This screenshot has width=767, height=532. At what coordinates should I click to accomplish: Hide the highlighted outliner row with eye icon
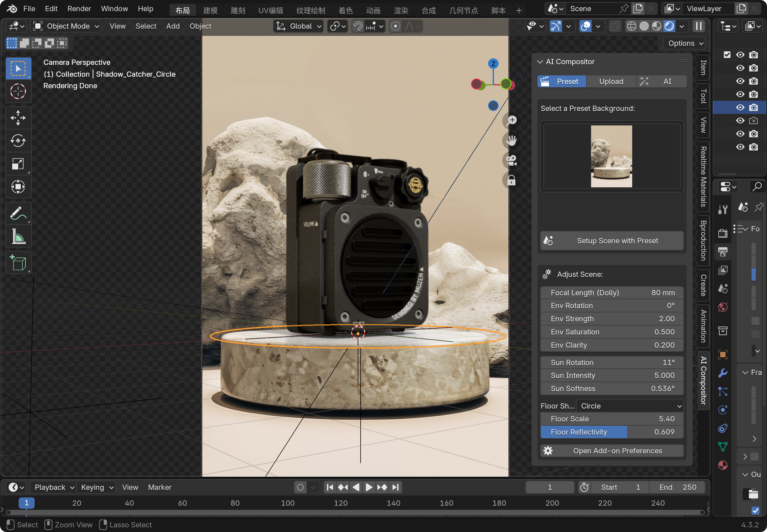740,107
